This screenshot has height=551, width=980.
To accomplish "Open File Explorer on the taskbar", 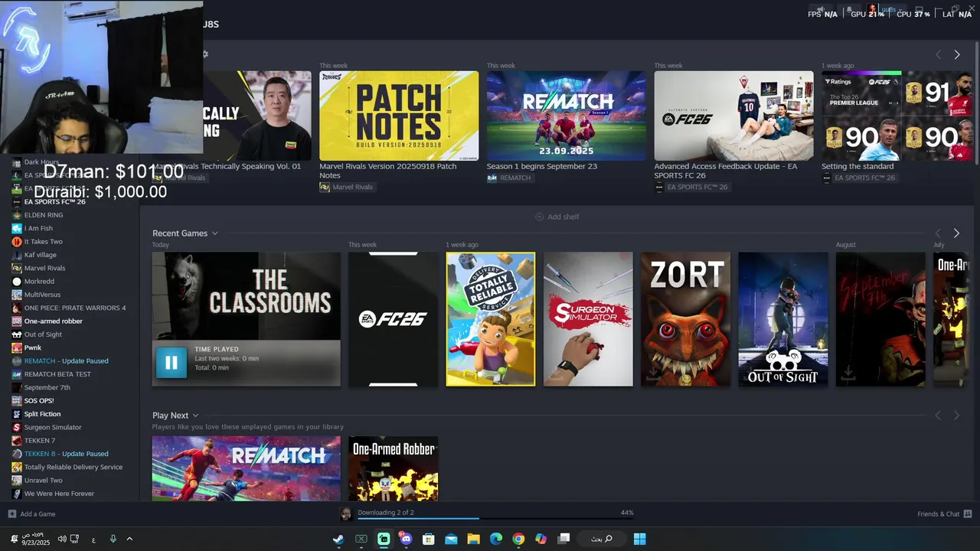I will 473,539.
